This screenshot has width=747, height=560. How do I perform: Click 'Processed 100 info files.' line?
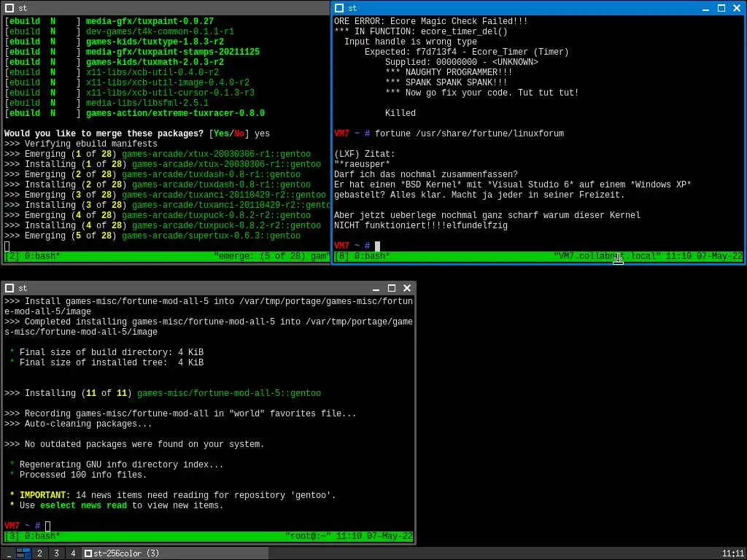[83, 475]
